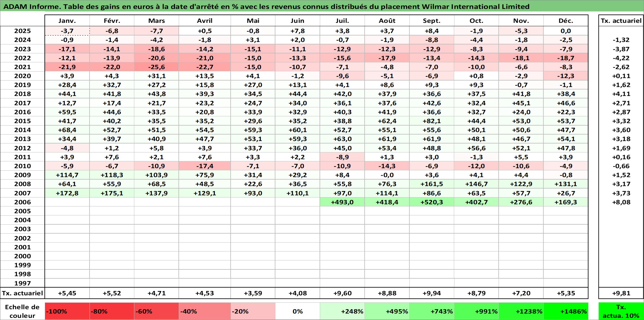644x320 pixels.
Task: Select the 2006 row label
Action: click(23, 202)
